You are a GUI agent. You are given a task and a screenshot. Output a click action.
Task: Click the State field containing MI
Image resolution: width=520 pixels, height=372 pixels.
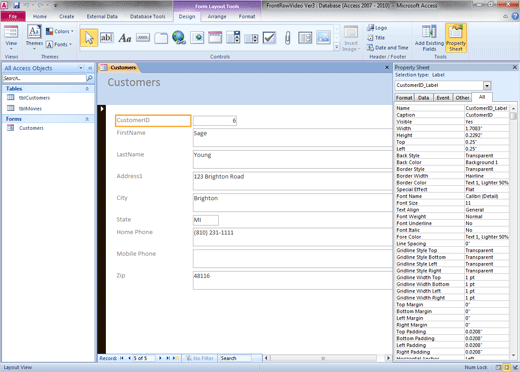tap(206, 220)
